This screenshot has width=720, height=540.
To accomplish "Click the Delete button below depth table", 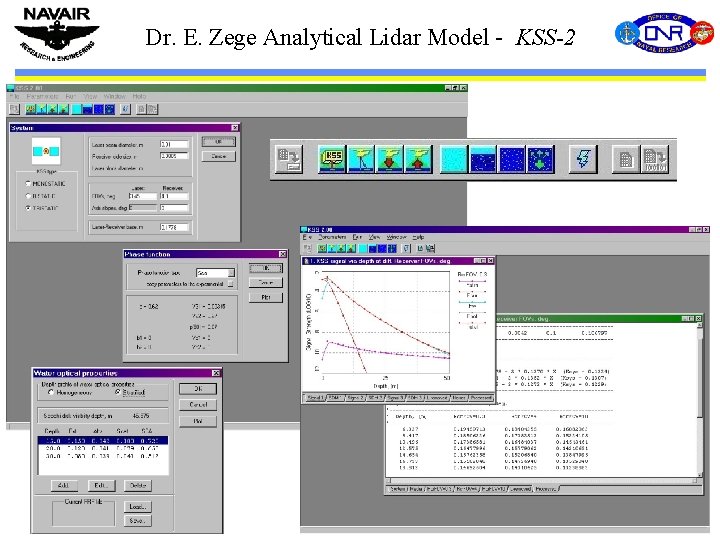I will pos(138,485).
